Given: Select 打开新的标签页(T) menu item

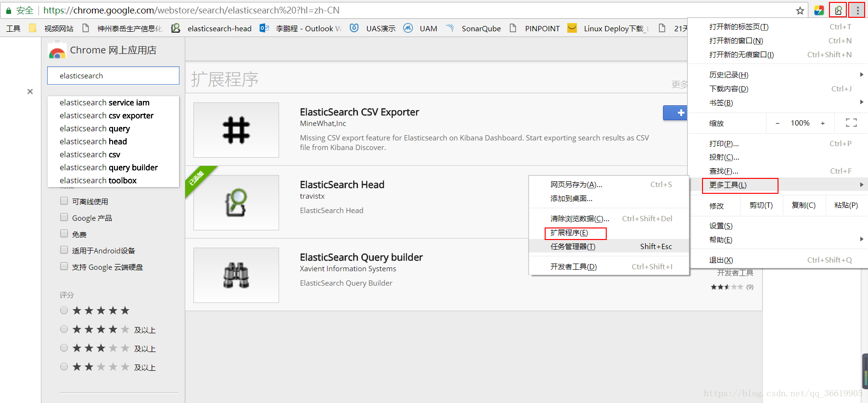Looking at the screenshot, I should tap(778, 27).
